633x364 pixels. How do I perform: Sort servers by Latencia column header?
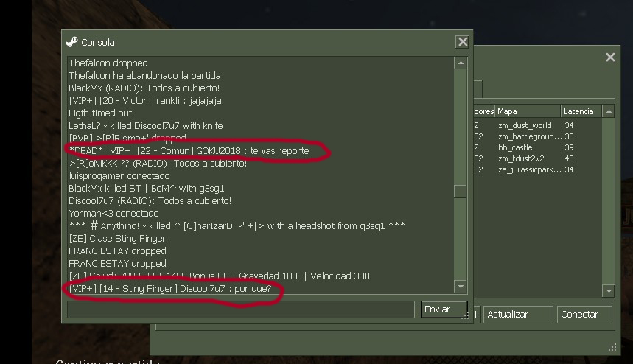[x=581, y=111]
